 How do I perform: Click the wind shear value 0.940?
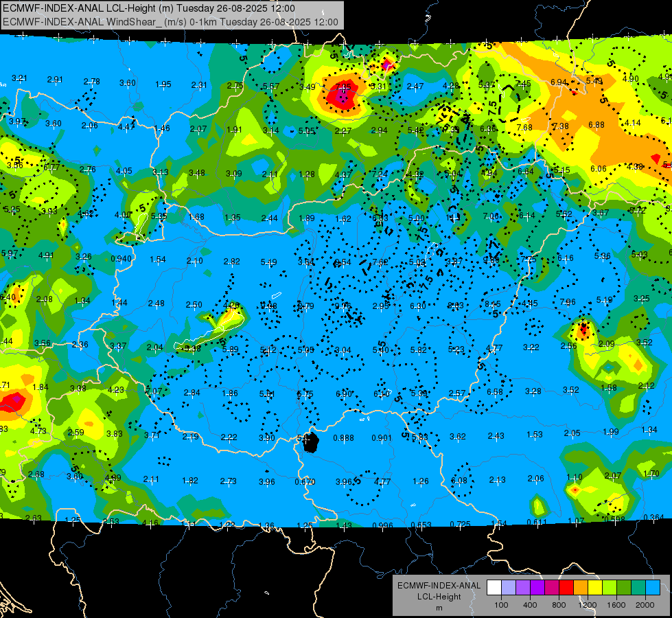121,259
